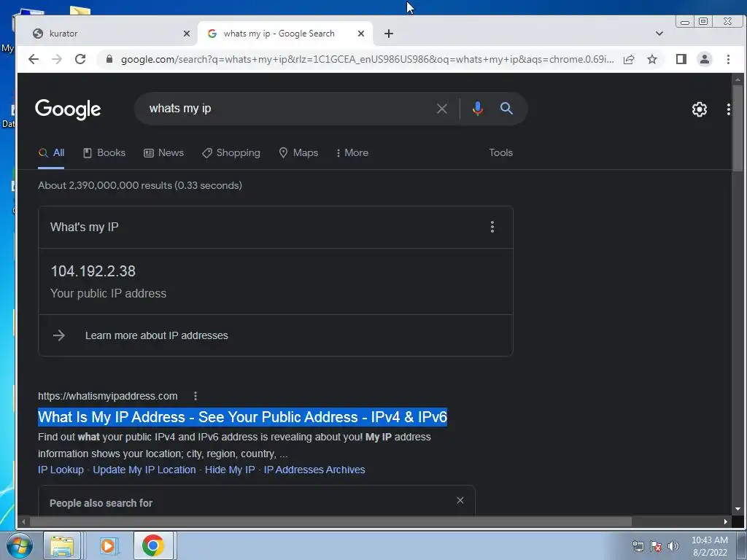
Task: Open the network tray icon
Action: [x=638, y=546]
